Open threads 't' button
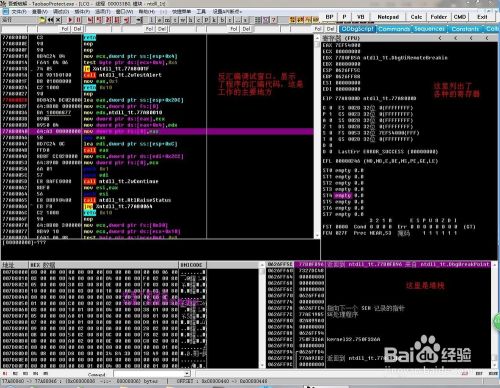The image size is (500, 388). (x=175, y=20)
